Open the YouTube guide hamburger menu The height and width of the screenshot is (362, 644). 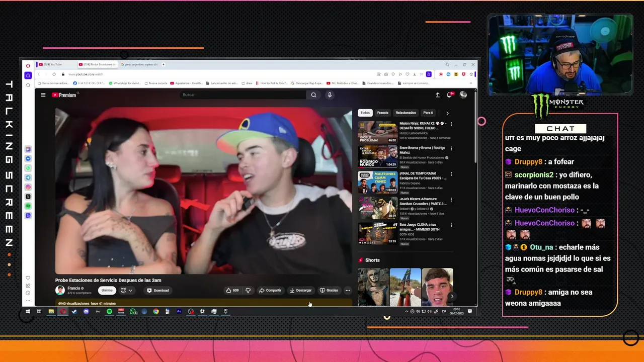(x=43, y=95)
